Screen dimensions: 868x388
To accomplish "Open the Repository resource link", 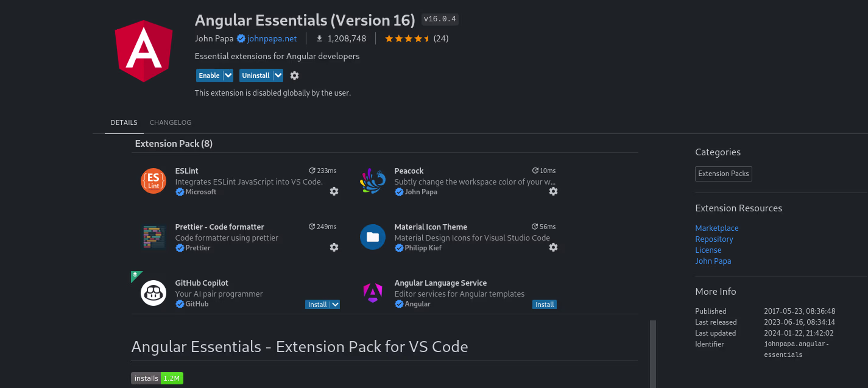I will (x=714, y=239).
